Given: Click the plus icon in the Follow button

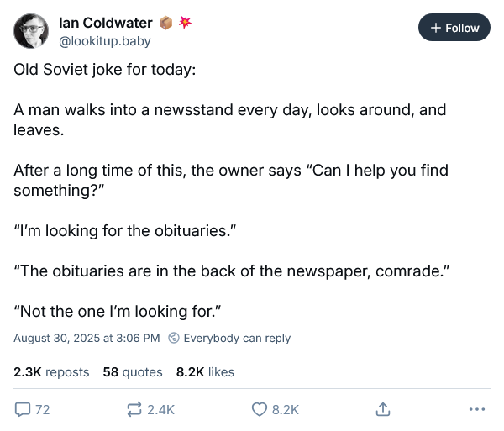Looking at the screenshot, I should click(x=435, y=28).
